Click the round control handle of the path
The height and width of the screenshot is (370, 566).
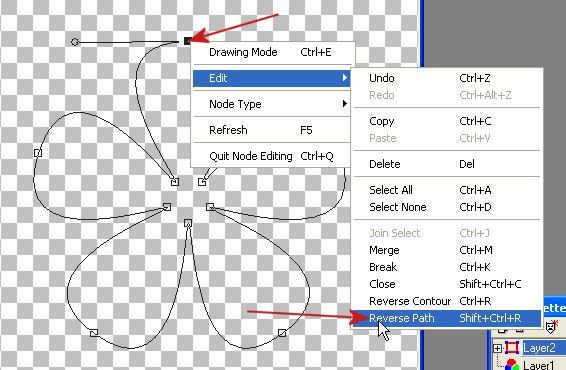tap(75, 42)
